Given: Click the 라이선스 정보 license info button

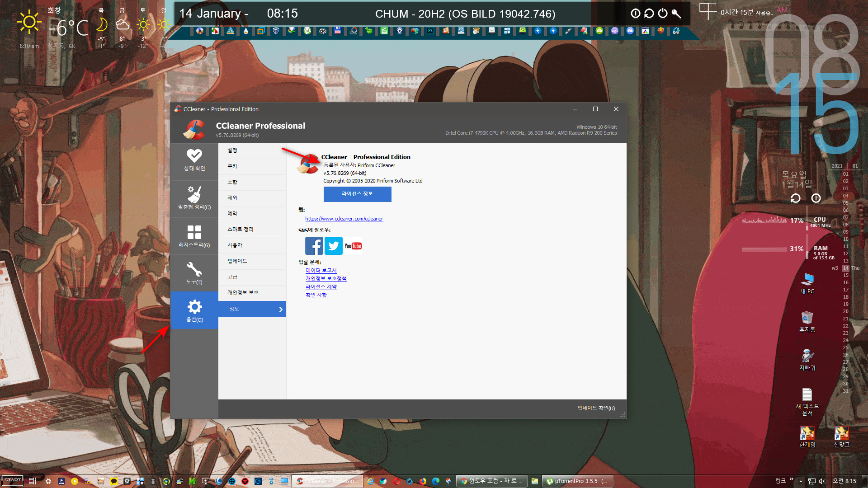Looking at the screenshot, I should pos(357,194).
